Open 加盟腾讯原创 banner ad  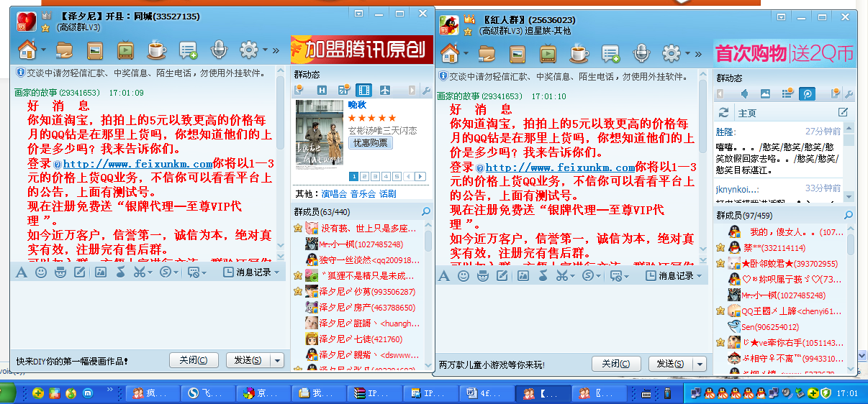tap(361, 50)
